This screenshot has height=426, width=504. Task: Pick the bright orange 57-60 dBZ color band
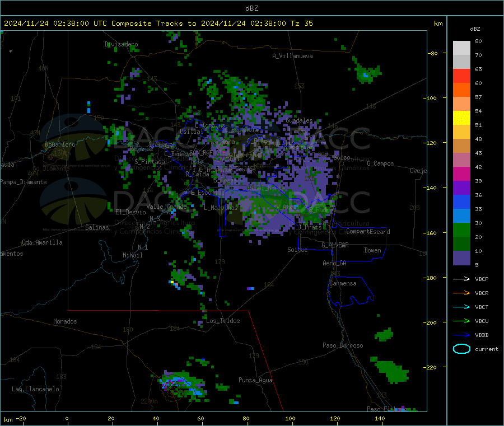pos(461,90)
